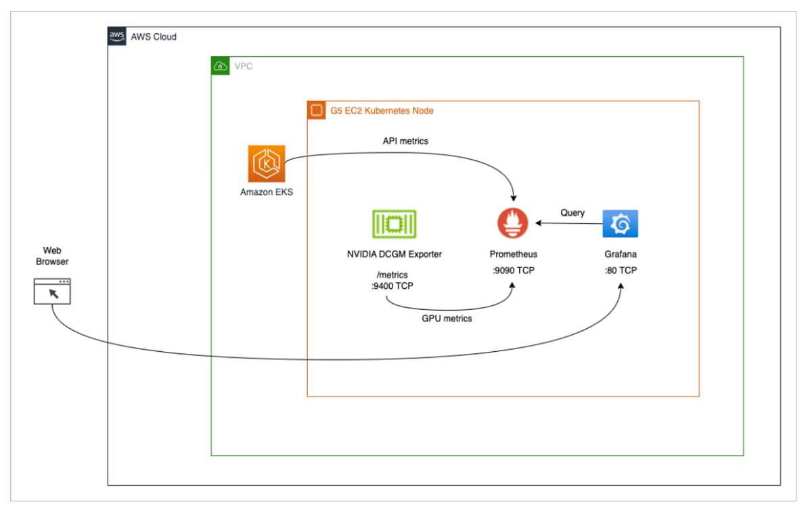Click the /metrics :9400 TCP endpoint text
Screen dimensions: 812x519
click(x=393, y=280)
